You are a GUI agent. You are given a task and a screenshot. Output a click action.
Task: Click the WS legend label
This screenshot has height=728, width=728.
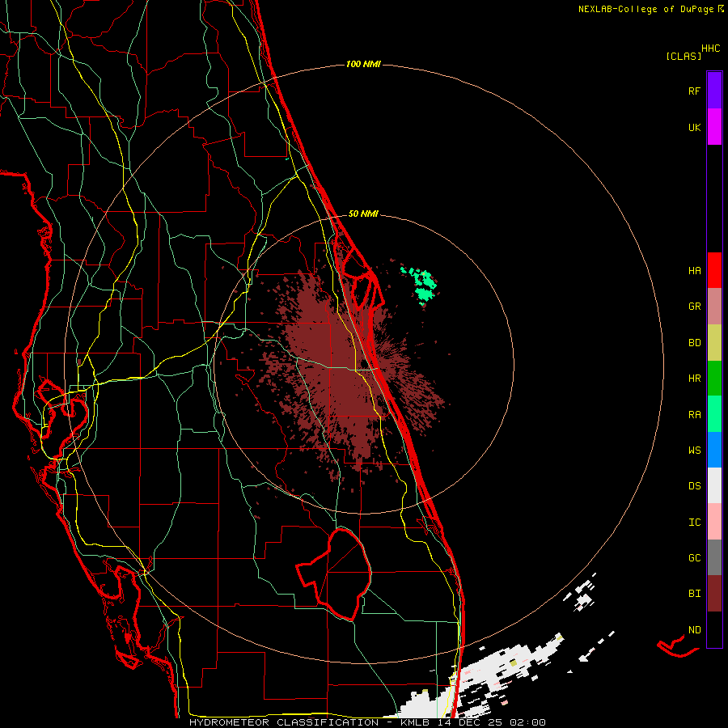(x=694, y=451)
